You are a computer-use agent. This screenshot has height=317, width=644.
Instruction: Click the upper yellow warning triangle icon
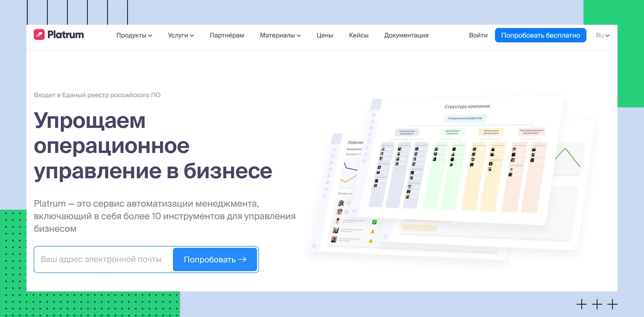coord(372,231)
